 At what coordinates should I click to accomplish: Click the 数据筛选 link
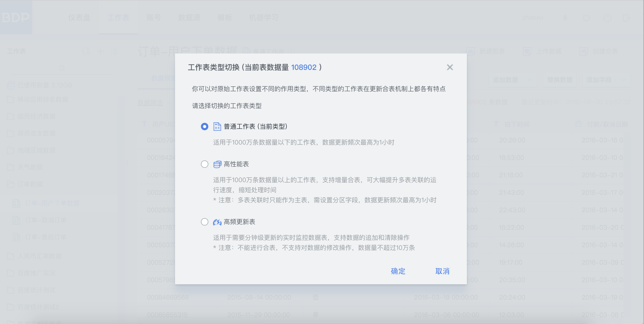[150, 103]
